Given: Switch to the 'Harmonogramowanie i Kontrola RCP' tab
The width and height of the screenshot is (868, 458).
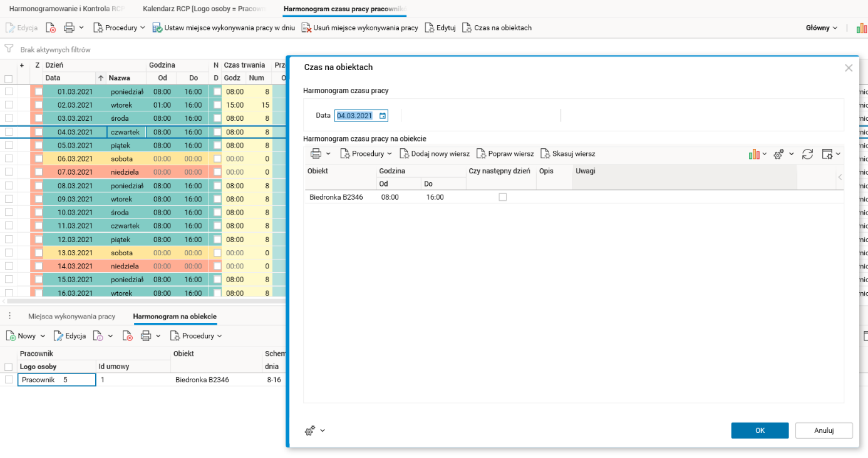Looking at the screenshot, I should [x=66, y=9].
